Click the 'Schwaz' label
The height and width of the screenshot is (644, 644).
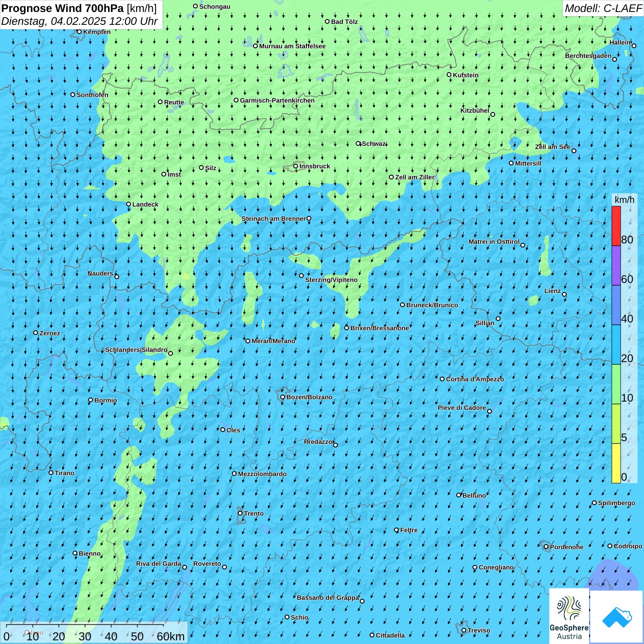coord(374,144)
